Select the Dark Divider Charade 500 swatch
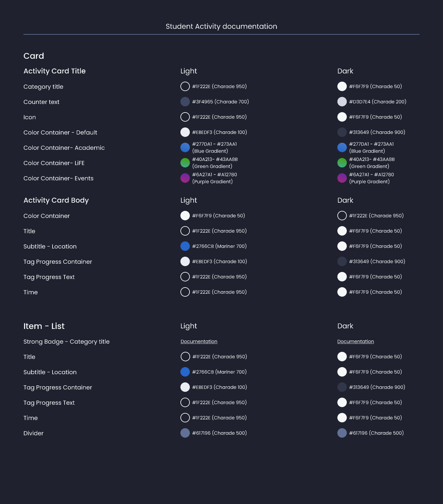Viewport: 443px width, 504px height. click(x=342, y=433)
